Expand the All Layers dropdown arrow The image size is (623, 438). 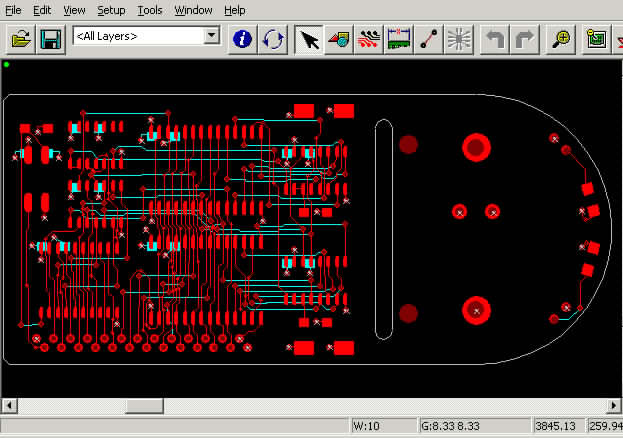tap(211, 36)
